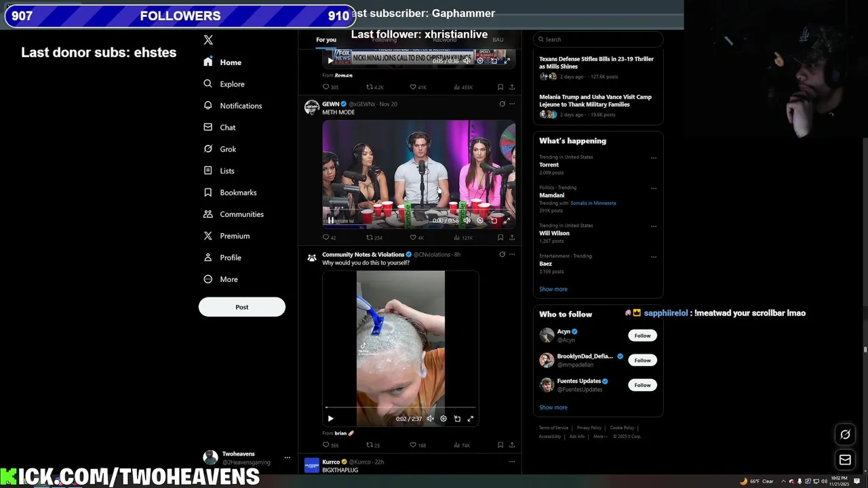The height and width of the screenshot is (488, 868).
Task: Open the Privacy Policy footer link
Action: 589,428
